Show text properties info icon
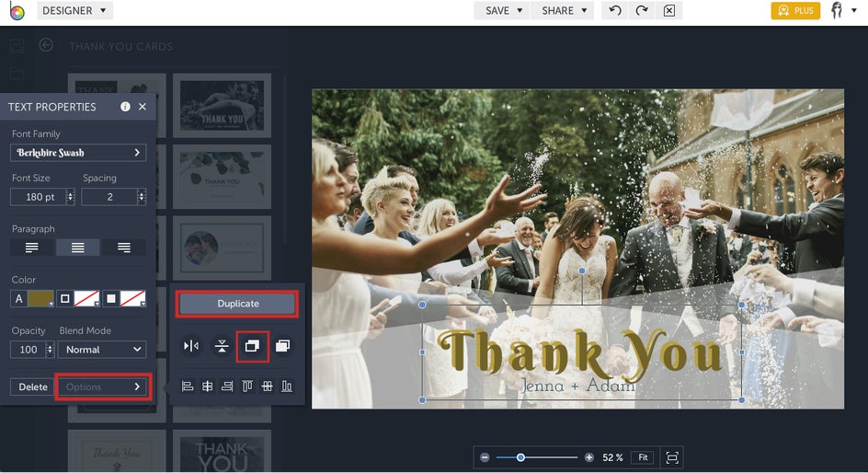This screenshot has height=473, width=868. click(125, 107)
